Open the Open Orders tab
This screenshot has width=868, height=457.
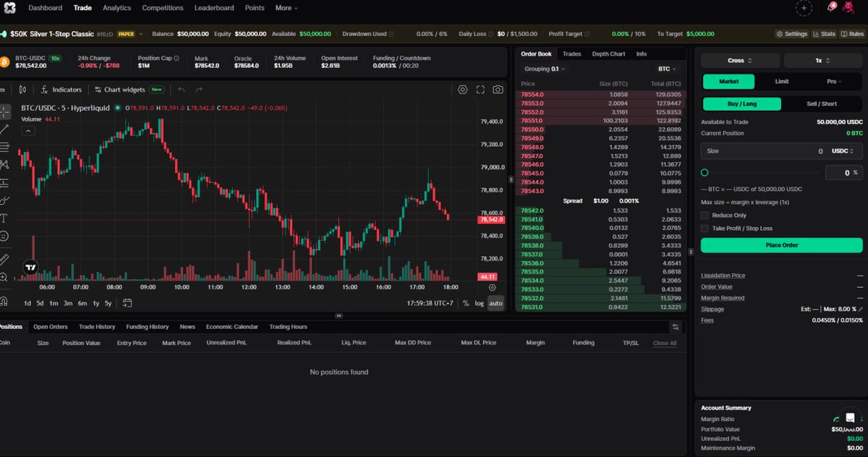[51, 327]
